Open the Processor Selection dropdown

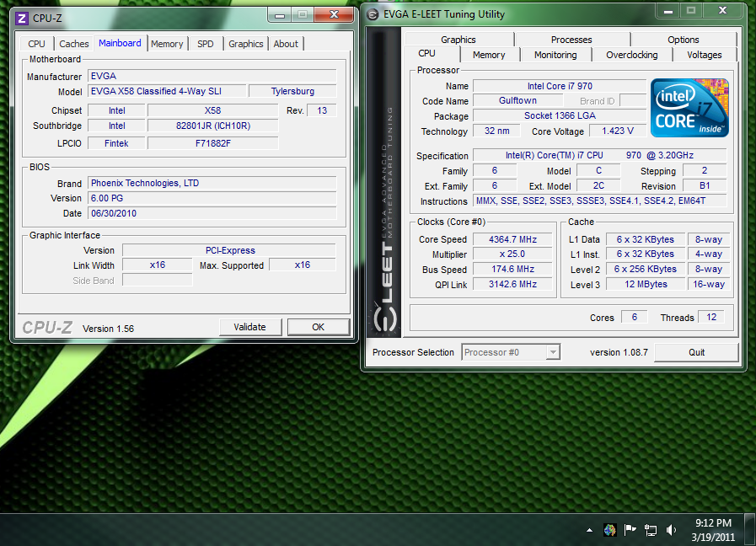point(511,352)
